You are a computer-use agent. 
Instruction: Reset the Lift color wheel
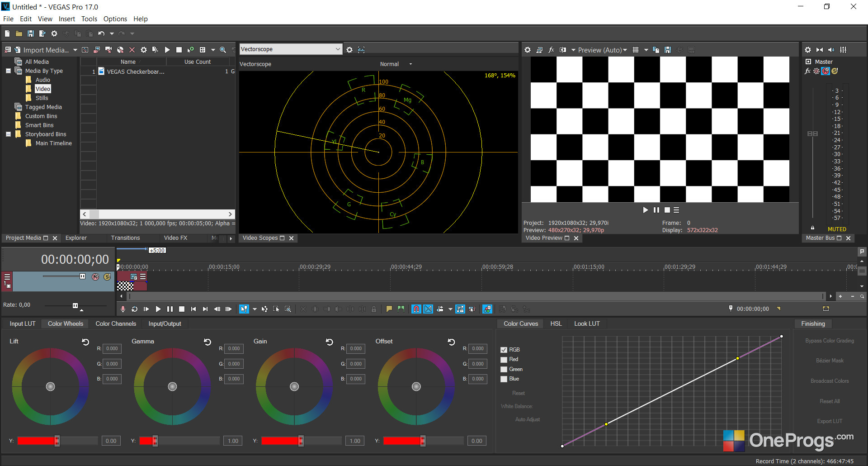coord(85,342)
